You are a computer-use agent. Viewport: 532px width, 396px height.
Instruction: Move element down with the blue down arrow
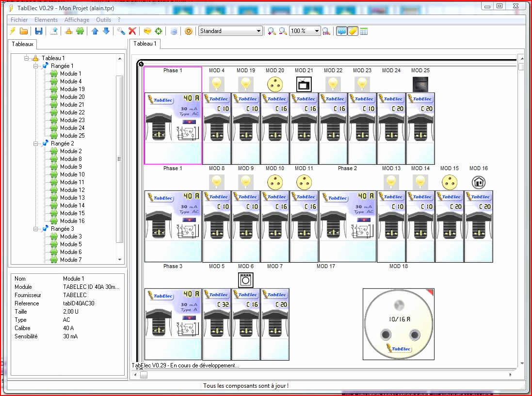point(106,31)
